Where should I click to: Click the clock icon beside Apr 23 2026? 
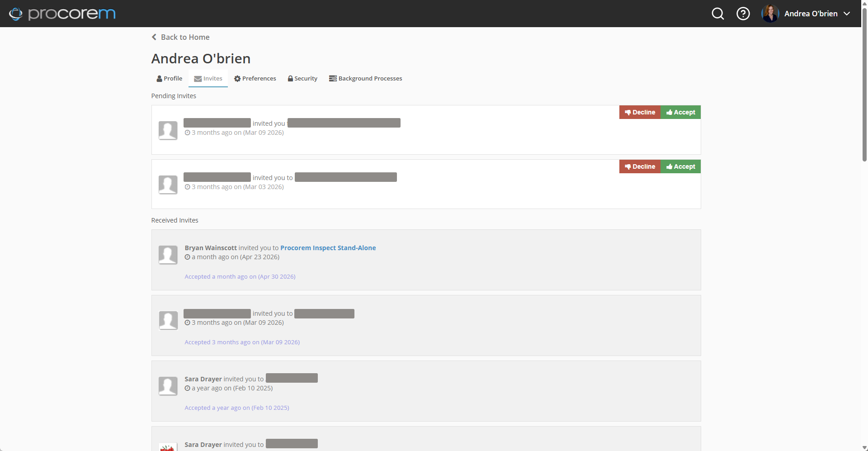(x=187, y=257)
